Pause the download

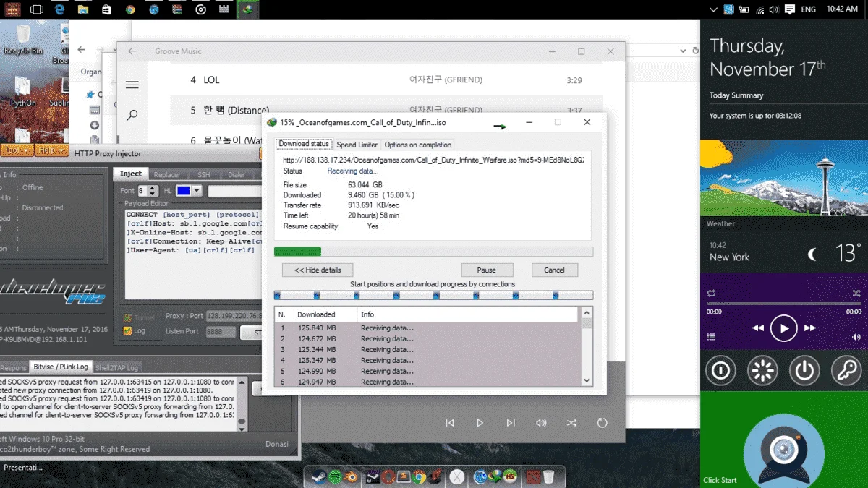[486, 270]
